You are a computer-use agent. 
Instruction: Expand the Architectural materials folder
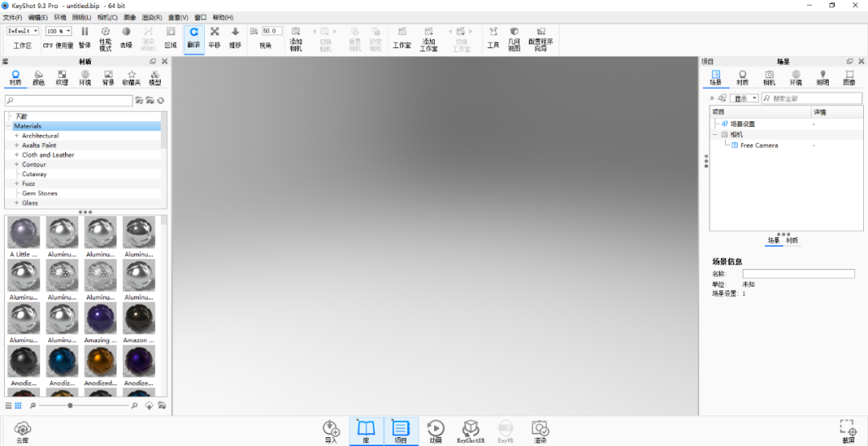16,136
